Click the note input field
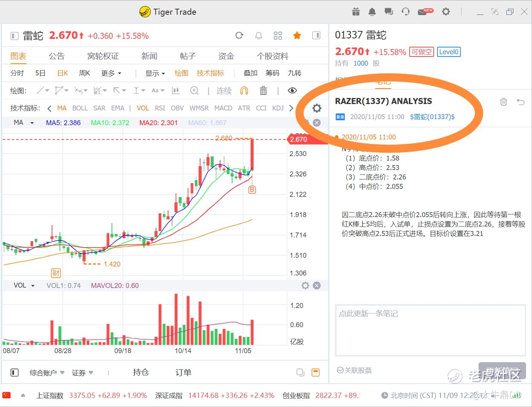This screenshot has height=407, width=532. tap(430, 330)
